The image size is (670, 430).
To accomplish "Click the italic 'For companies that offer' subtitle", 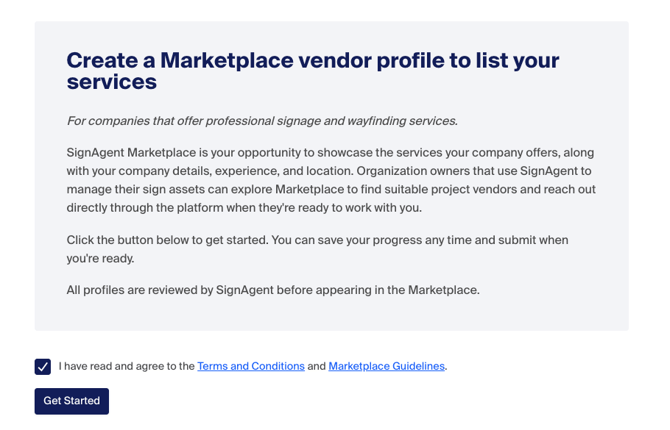I will click(262, 121).
